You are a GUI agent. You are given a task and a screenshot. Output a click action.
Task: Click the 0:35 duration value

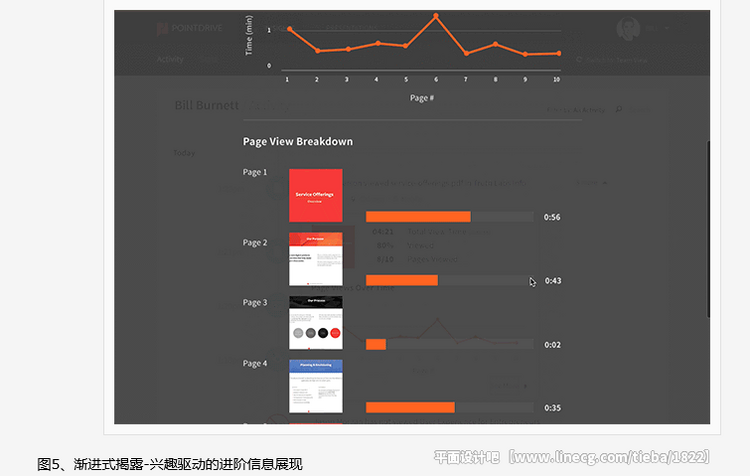pyautogui.click(x=552, y=408)
